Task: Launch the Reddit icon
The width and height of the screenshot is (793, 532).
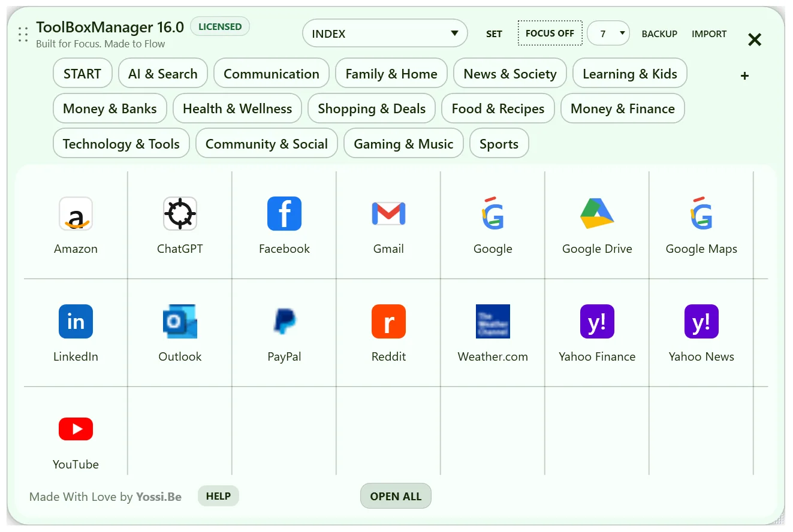Action: coord(388,322)
